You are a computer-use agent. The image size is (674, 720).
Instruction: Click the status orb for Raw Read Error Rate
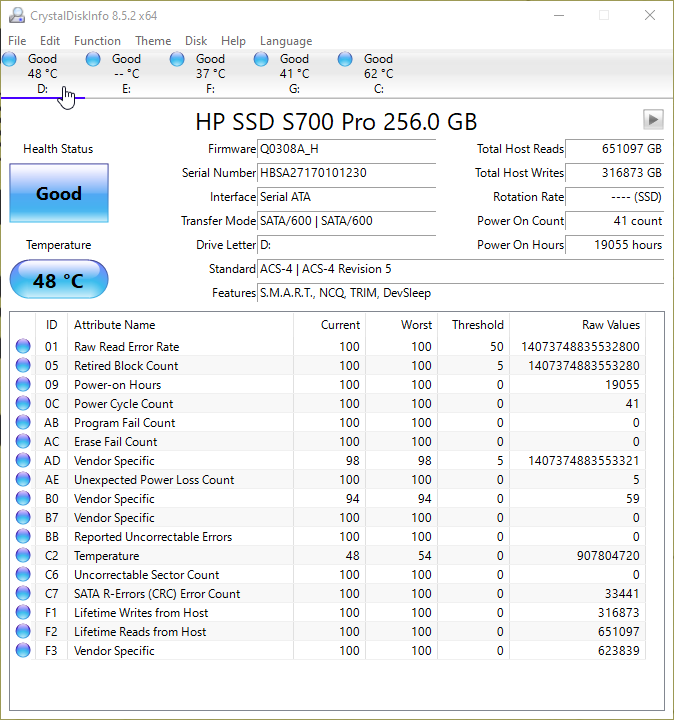pyautogui.click(x=23, y=347)
